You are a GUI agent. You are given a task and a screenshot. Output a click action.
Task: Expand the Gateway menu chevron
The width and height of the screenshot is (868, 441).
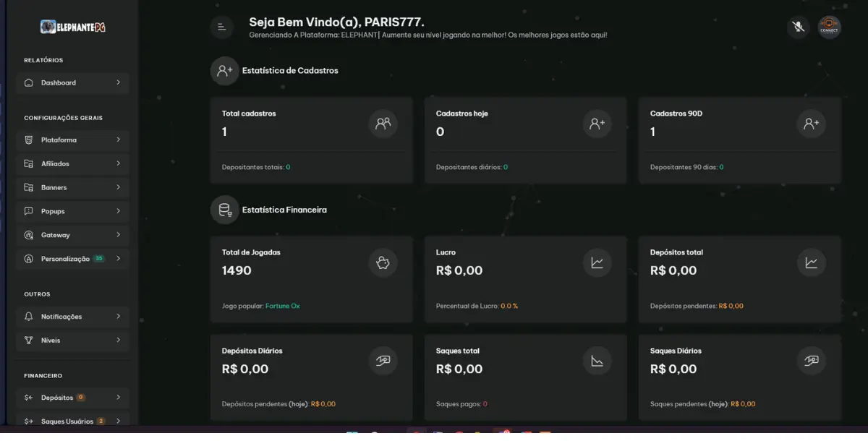(x=119, y=235)
